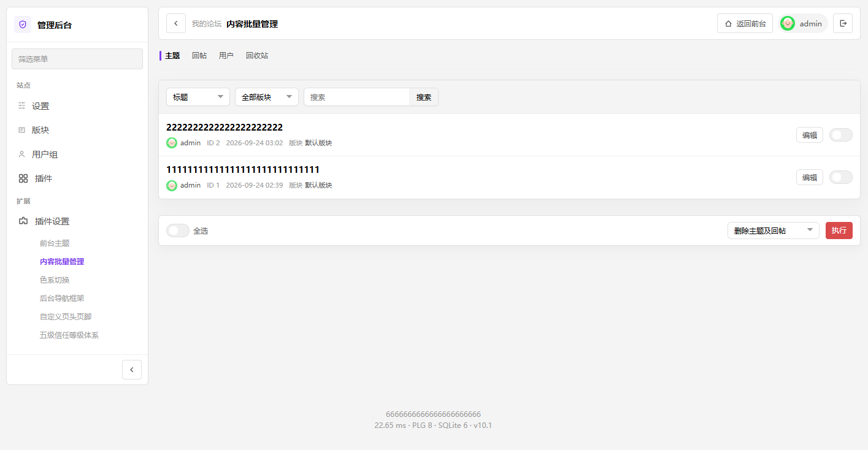Click the grid icon next to 插件
Screen dimensions: 868x450
(x=23, y=178)
